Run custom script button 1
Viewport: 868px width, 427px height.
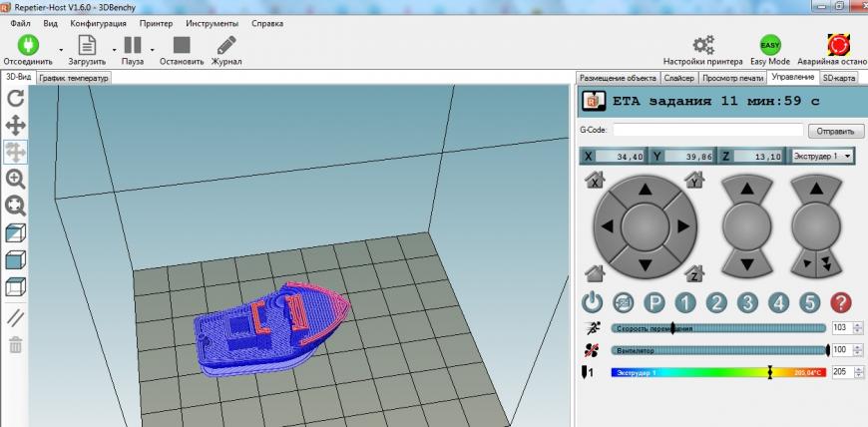[685, 302]
